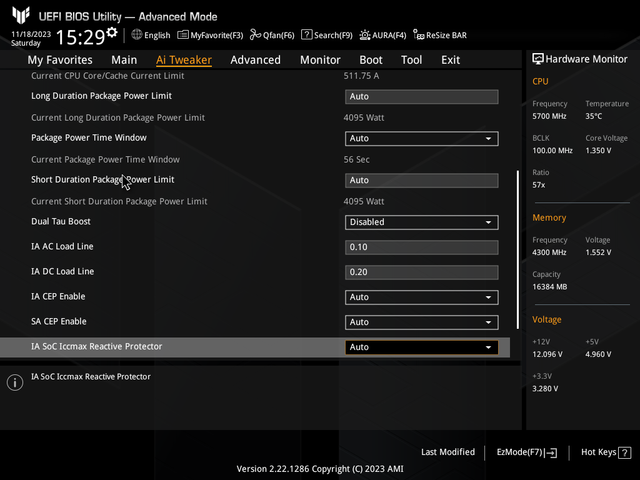The height and width of the screenshot is (480, 640).
Task: Open AURA(F4) lighting icon
Action: (x=365, y=35)
